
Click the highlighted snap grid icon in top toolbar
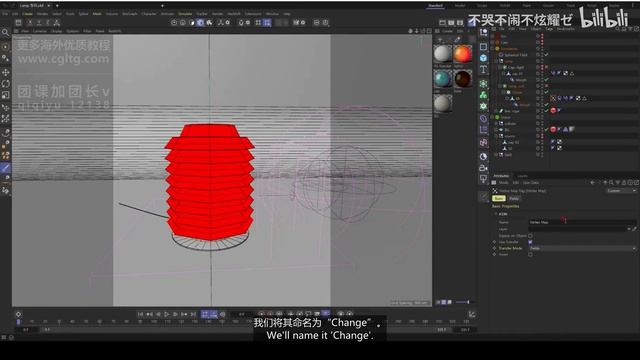[x=267, y=22]
